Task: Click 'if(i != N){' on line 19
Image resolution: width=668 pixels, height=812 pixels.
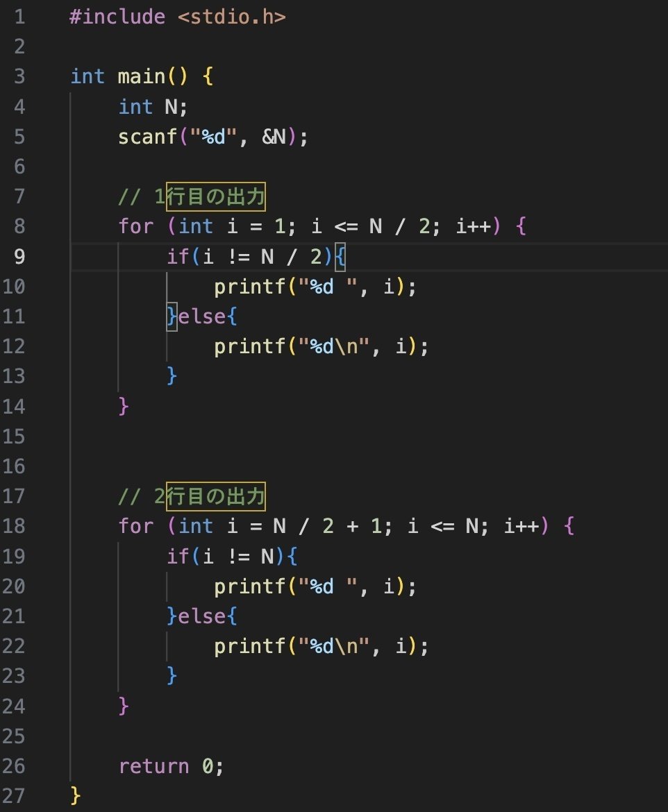Action: point(232,556)
